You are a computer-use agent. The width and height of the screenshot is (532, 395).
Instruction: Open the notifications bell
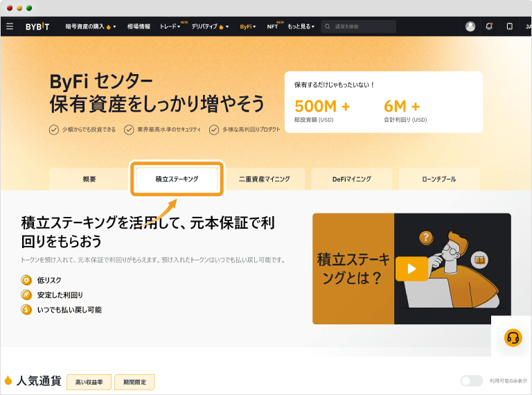pyautogui.click(x=489, y=26)
